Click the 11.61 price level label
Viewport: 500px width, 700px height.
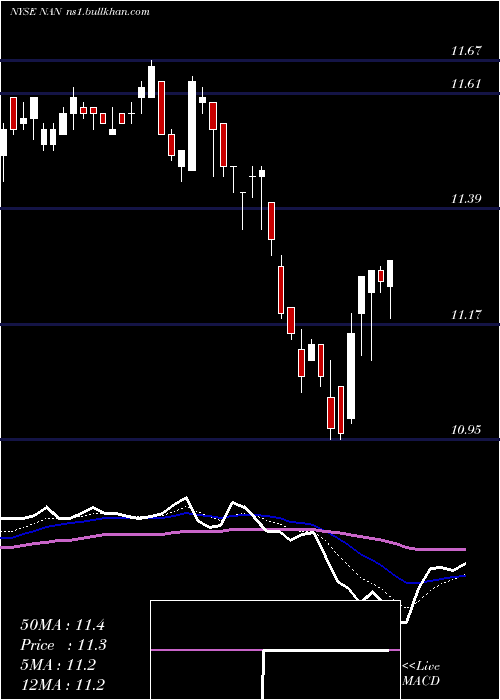[466, 83]
